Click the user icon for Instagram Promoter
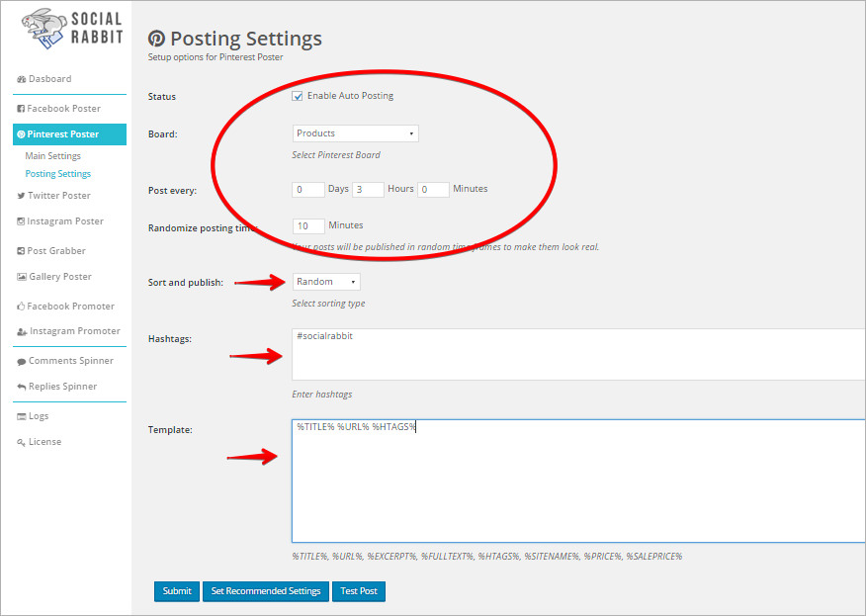The width and height of the screenshot is (866, 616). [22, 331]
